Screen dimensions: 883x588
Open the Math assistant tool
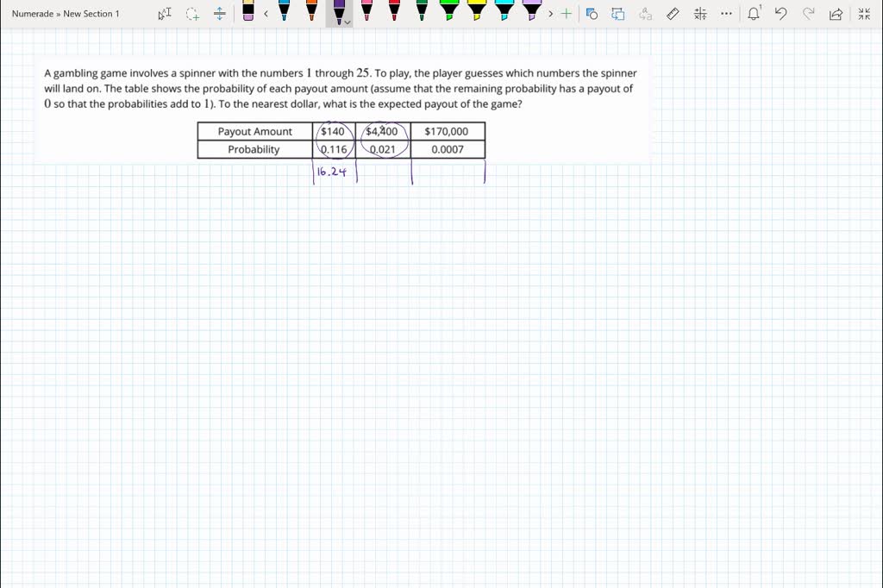point(700,14)
